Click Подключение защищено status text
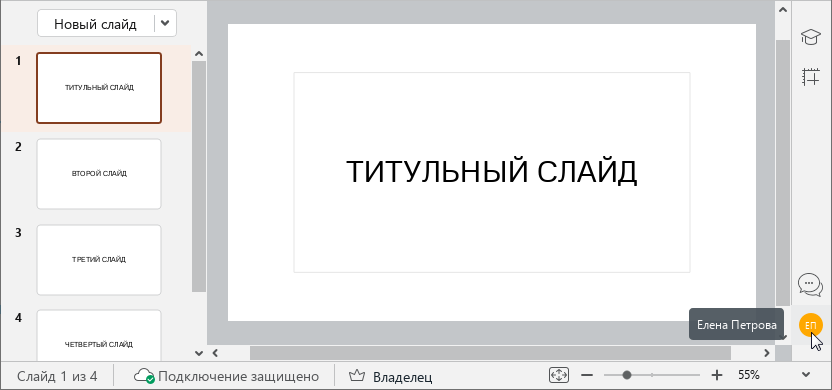Screen dimensions: 832x390 pyautogui.click(x=239, y=377)
